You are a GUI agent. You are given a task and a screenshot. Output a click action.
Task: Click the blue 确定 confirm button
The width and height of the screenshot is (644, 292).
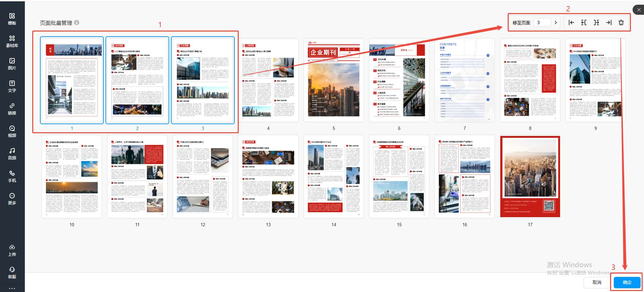click(x=627, y=282)
